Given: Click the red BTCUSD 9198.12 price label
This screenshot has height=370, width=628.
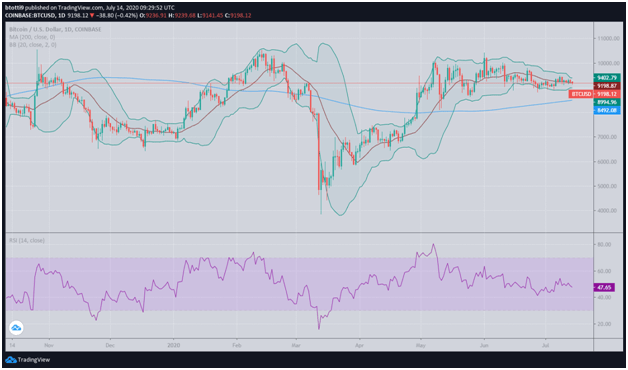Looking at the screenshot, I should pyautogui.click(x=595, y=94).
